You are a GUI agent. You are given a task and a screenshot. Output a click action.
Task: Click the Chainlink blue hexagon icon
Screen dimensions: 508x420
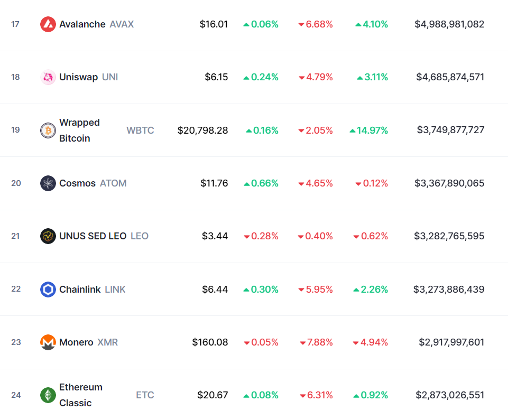pos(48,290)
